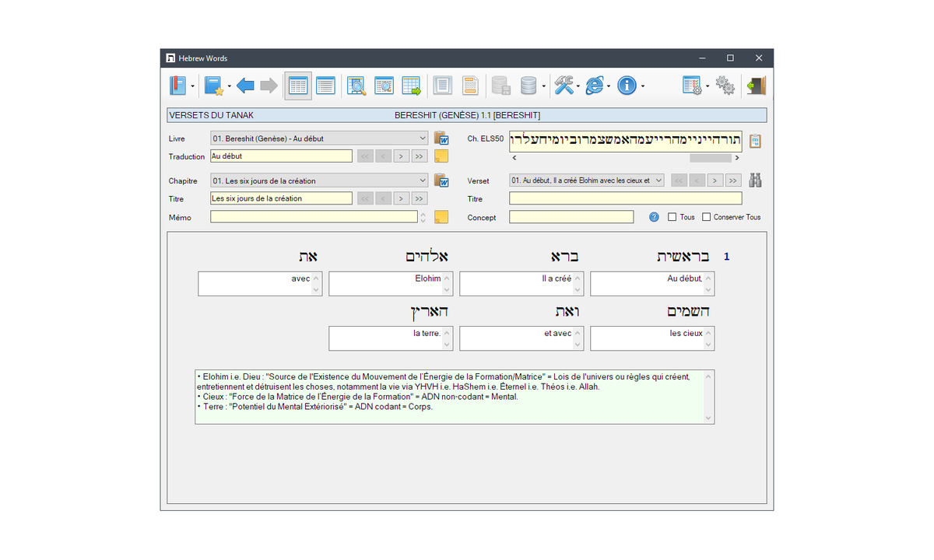This screenshot has height=560, width=934.
Task: Click the Hebrew word בראשית
Action: [x=683, y=257]
